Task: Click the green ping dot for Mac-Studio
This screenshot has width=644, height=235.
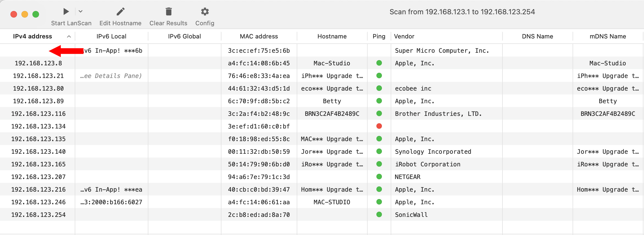Action: click(x=379, y=63)
